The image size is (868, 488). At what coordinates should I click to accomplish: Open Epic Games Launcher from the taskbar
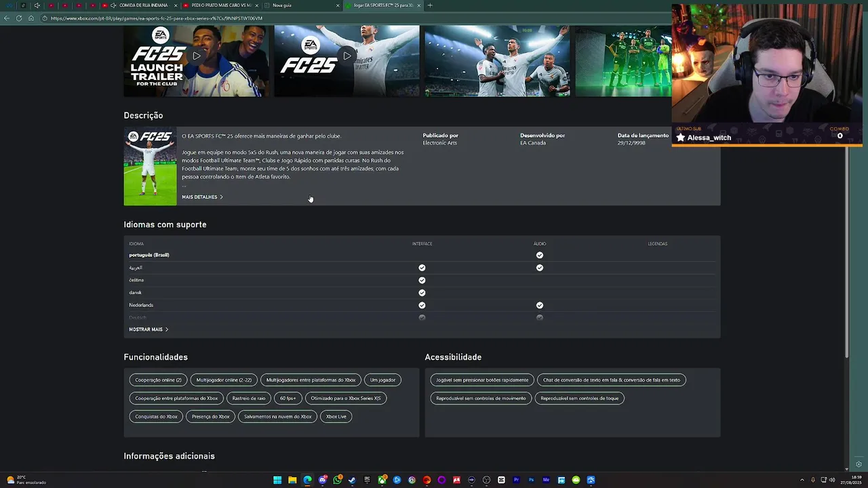pyautogui.click(x=367, y=481)
